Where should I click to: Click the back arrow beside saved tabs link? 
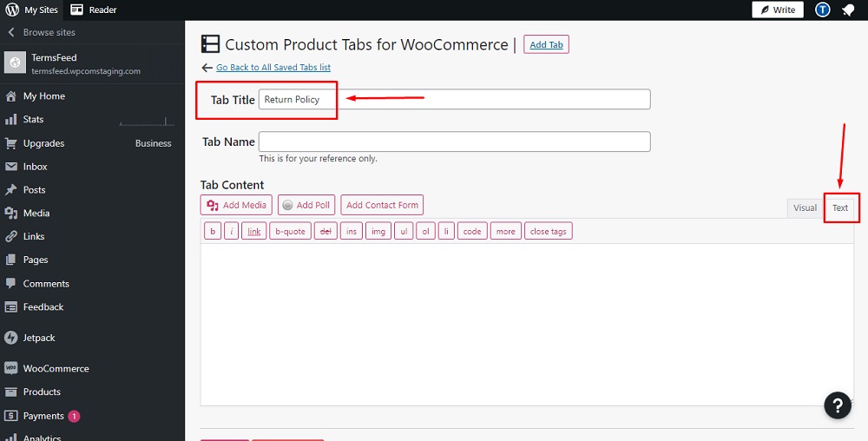pyautogui.click(x=207, y=68)
